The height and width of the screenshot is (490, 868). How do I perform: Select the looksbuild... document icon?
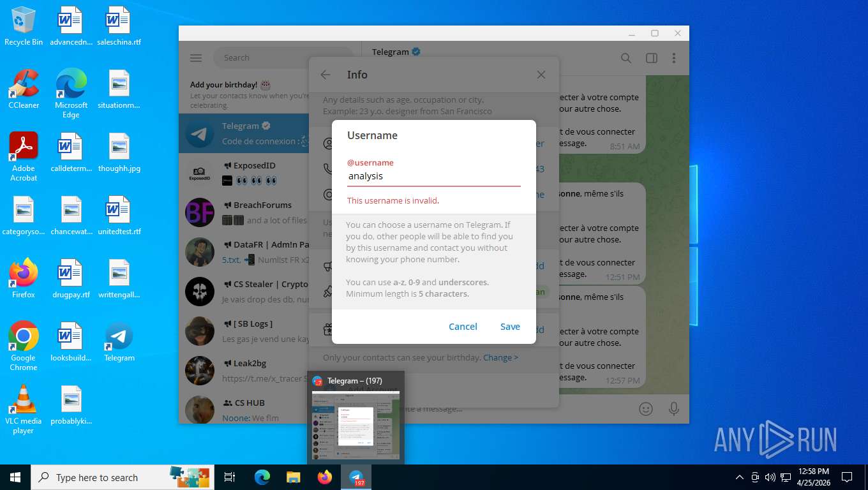71,342
